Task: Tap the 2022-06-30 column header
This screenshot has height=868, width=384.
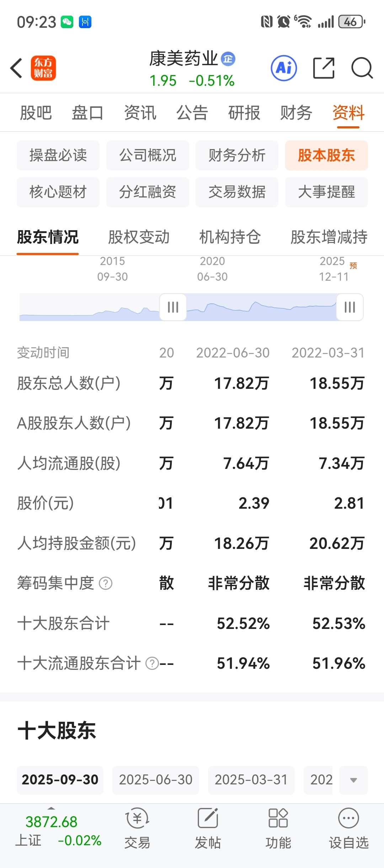Action: tap(233, 353)
